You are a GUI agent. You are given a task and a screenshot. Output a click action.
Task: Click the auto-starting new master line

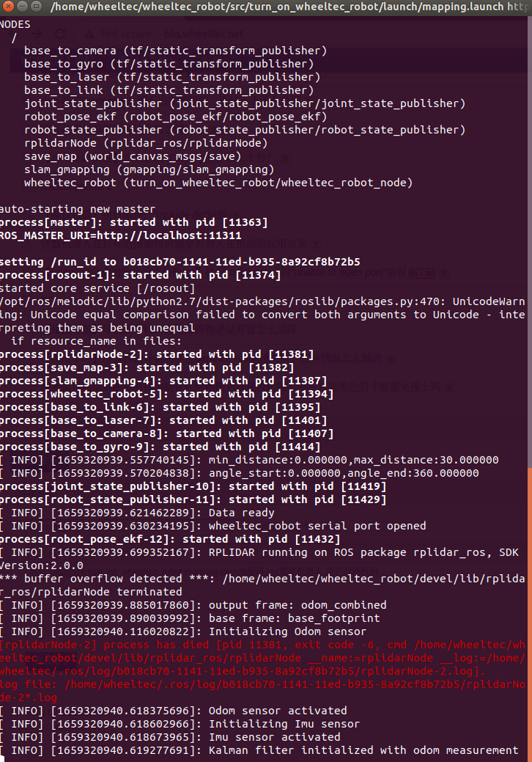click(78, 210)
